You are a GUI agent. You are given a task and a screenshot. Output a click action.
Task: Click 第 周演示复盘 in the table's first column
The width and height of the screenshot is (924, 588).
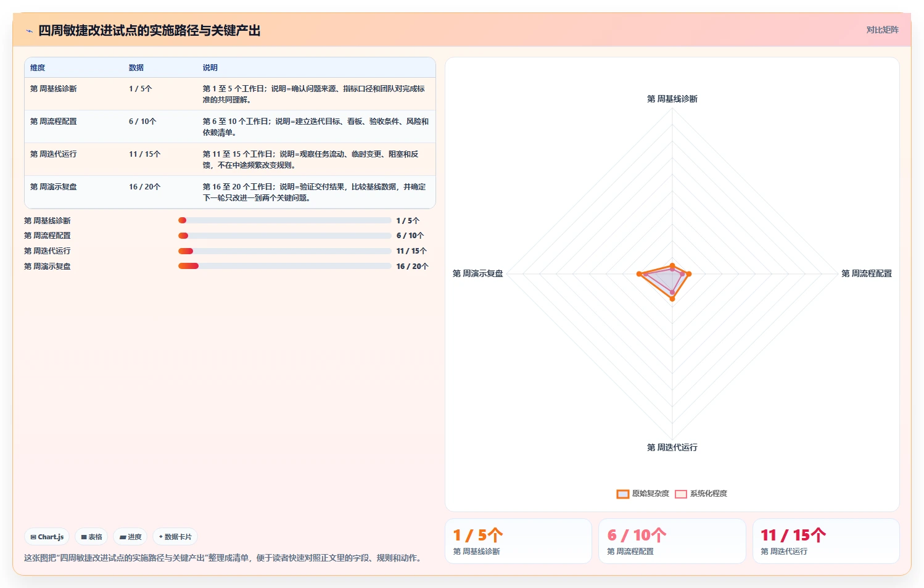pyautogui.click(x=54, y=187)
